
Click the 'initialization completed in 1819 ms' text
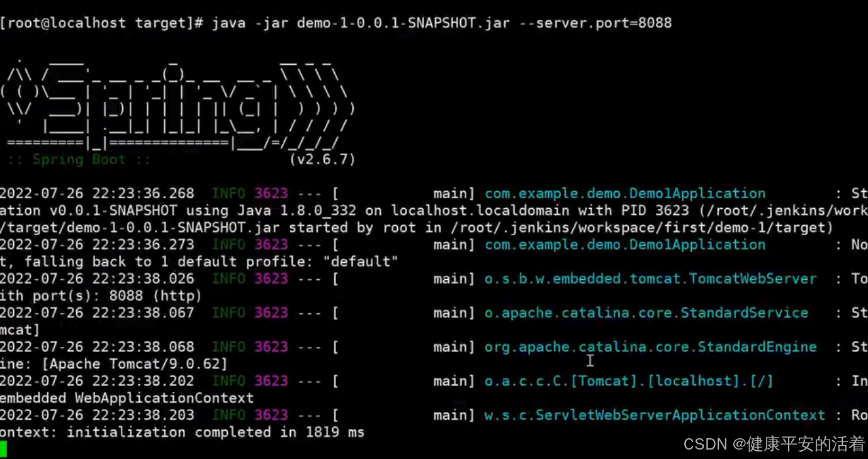(216, 432)
